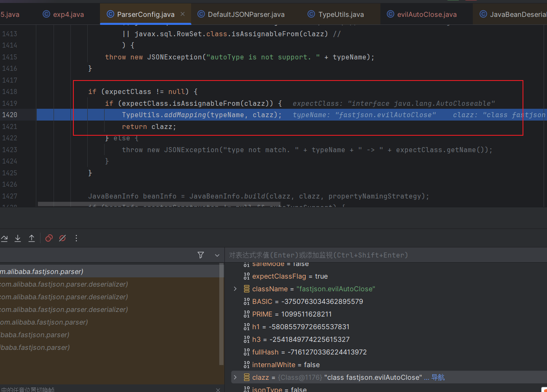Click line number 1421 in gutter
This screenshot has width=547, height=392.
click(x=10, y=126)
